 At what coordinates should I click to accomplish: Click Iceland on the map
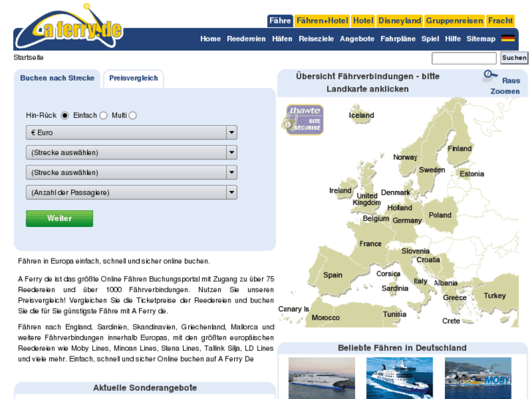(x=361, y=115)
